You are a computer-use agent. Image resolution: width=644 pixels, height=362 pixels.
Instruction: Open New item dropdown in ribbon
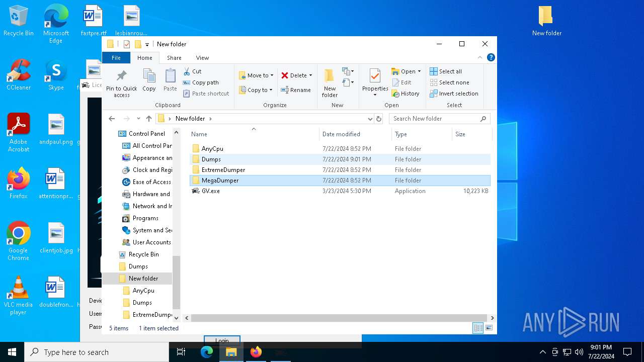click(x=348, y=71)
